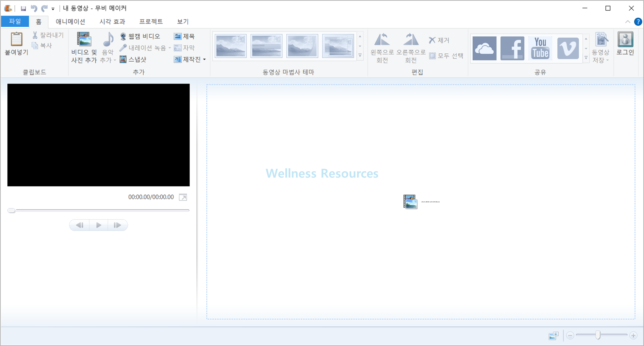This screenshot has height=346, width=644.
Task: Switch to the Project (프로젝트) tab
Action: point(151,22)
